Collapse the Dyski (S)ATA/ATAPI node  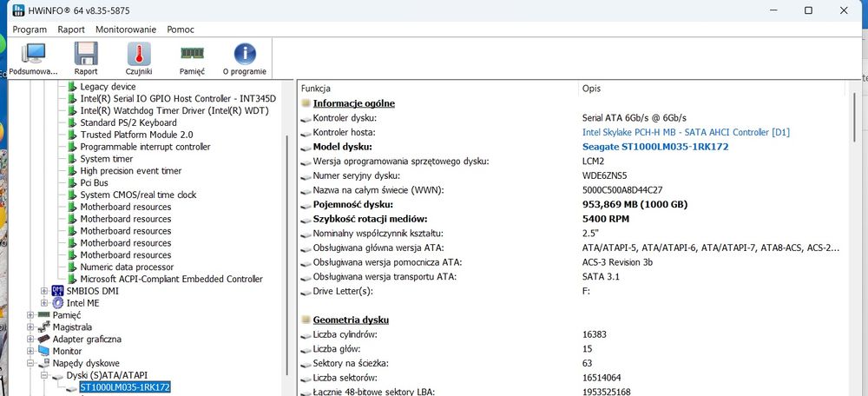tap(44, 375)
